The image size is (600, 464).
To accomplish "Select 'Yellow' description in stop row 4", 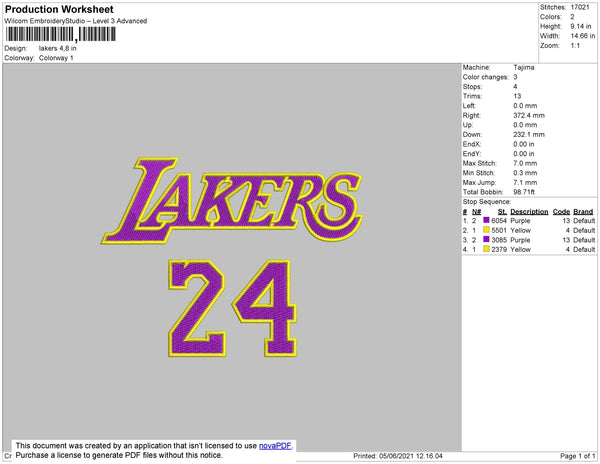I will tap(520, 249).
